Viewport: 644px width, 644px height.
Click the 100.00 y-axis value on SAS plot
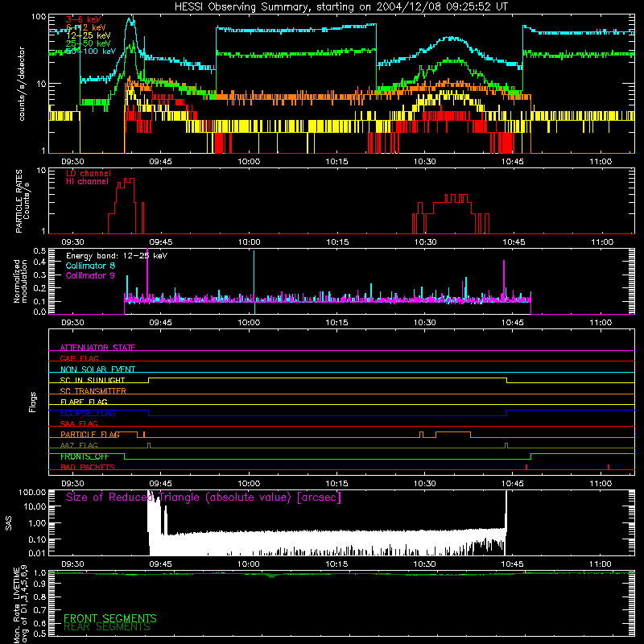(32, 493)
